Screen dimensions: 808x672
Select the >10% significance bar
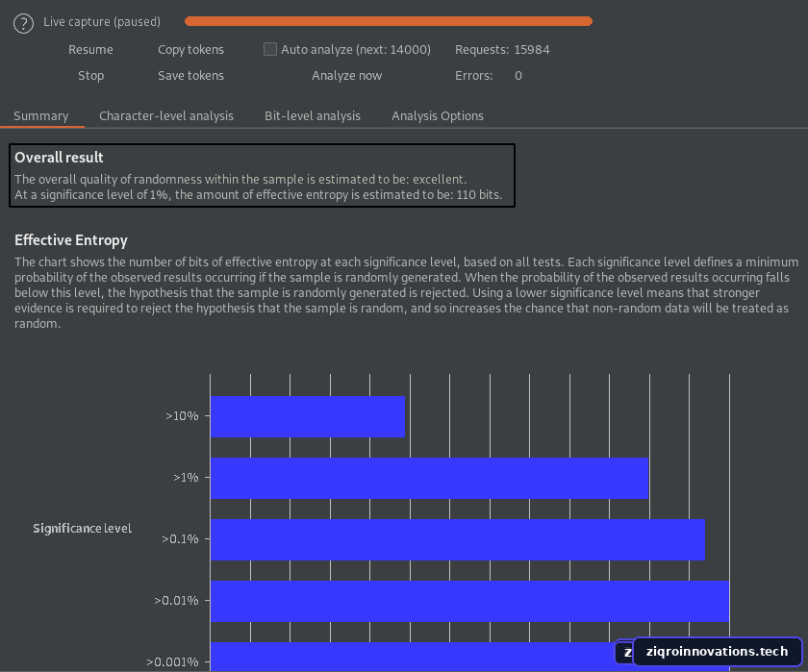click(308, 416)
